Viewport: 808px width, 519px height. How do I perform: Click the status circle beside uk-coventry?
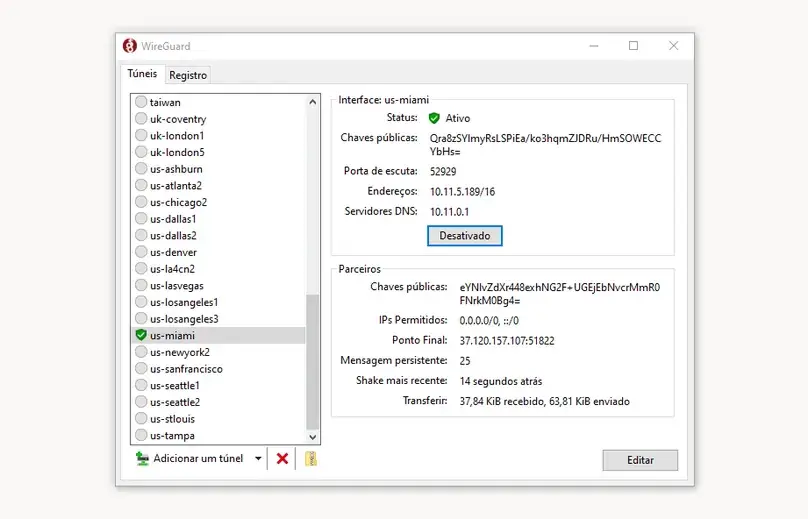141,119
